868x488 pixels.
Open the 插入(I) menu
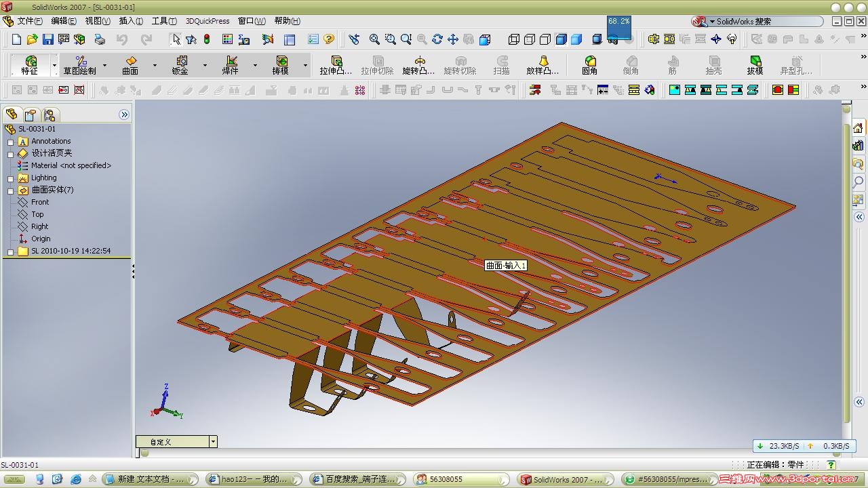[131, 21]
